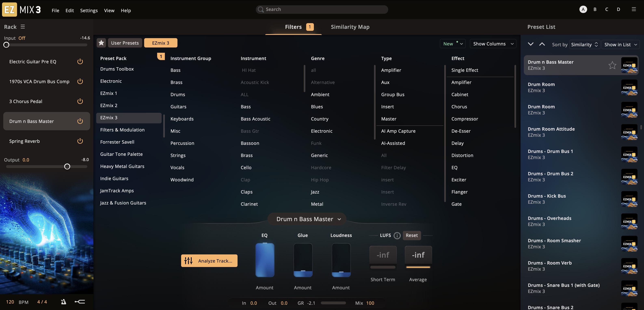Open the Edit menu

click(69, 11)
